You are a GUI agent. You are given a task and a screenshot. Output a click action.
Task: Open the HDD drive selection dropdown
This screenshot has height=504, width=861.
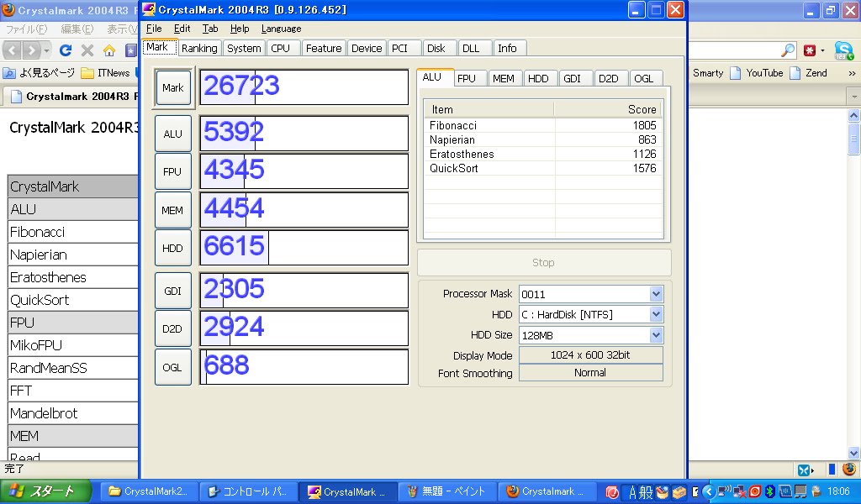click(656, 314)
